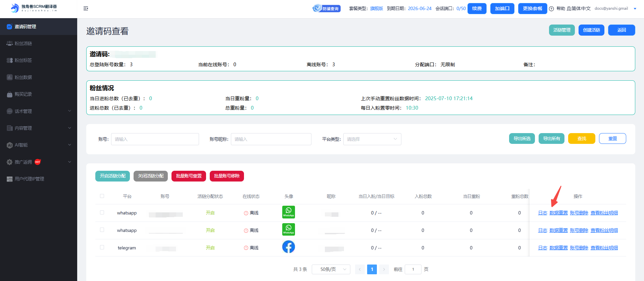
Task: Check the first whatsapp row checkbox
Action: click(102, 212)
